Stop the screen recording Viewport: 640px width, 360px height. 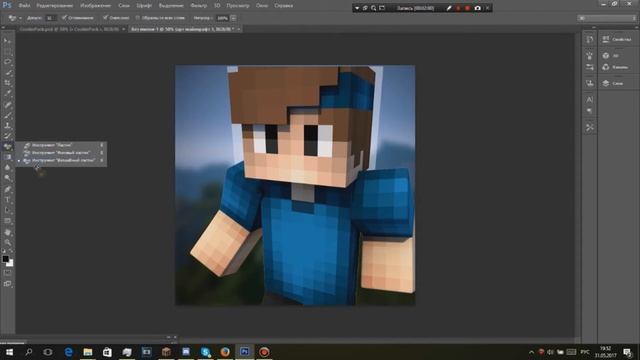468,8
